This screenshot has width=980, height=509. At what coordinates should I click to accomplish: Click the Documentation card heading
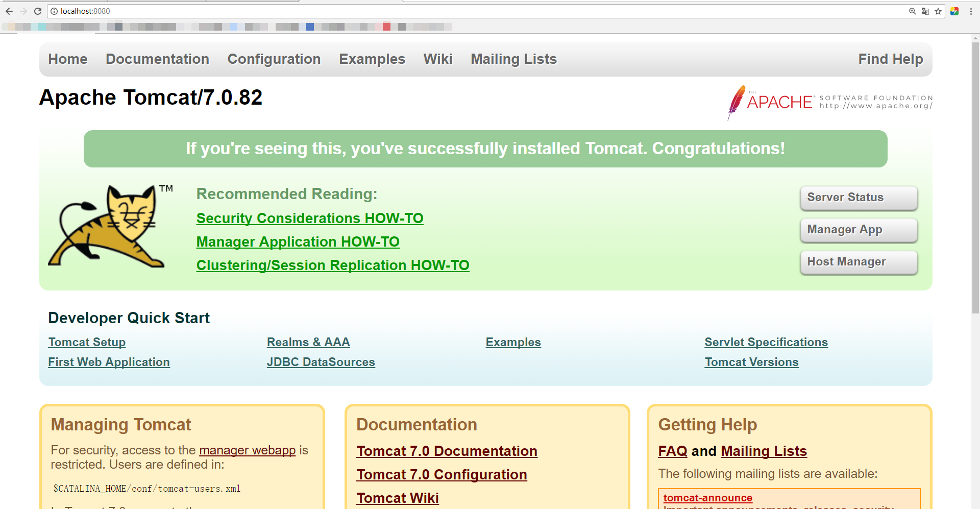click(416, 425)
